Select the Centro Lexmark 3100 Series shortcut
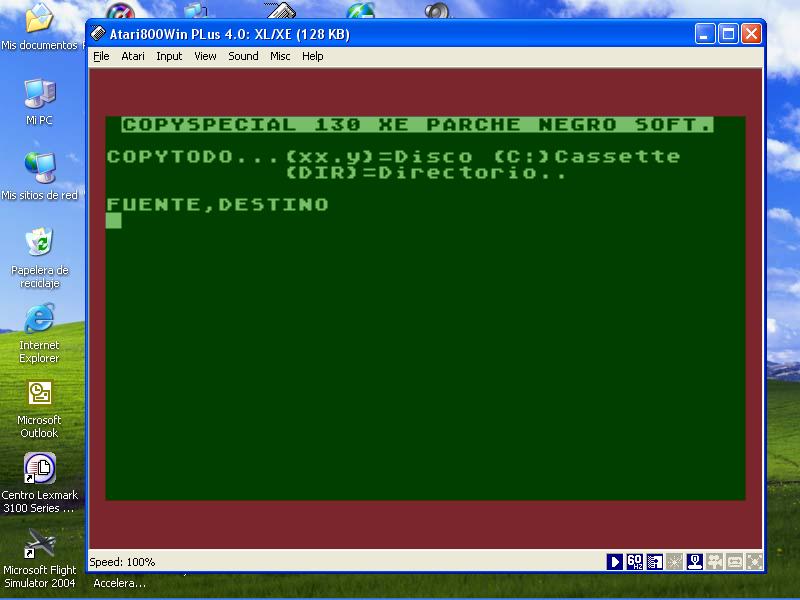Screen dimensions: 800x600 pos(39,483)
